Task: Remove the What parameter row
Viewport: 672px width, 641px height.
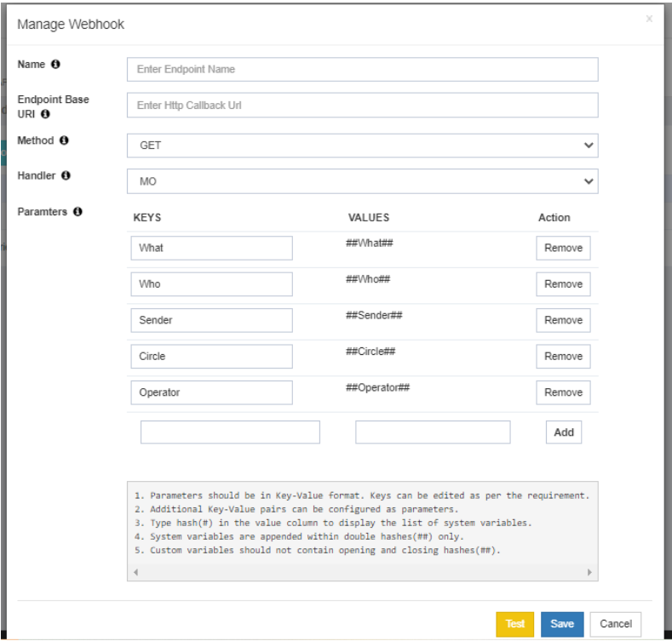Action: click(x=563, y=248)
